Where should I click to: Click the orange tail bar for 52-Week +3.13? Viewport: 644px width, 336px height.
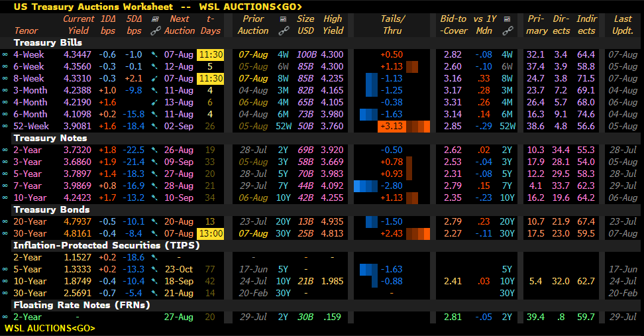coord(418,126)
